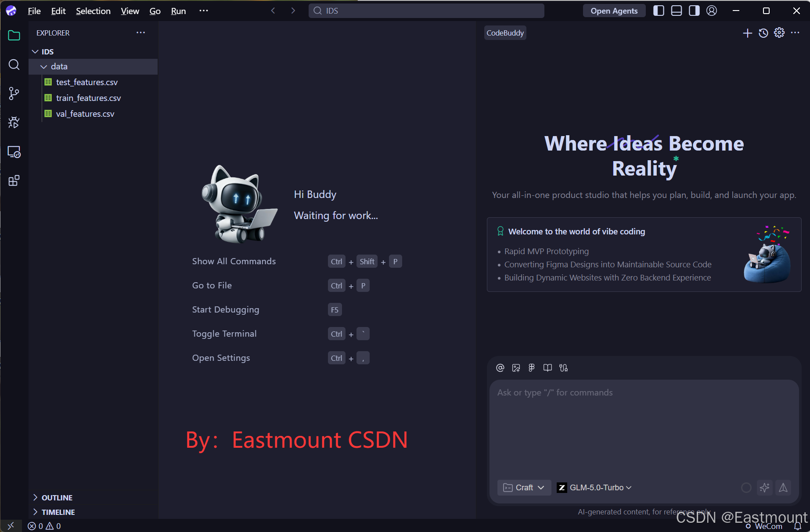Screen dimensions: 810x532
Task: Click 'Rapid MVP Prototyping' bullet text
Action: 547,252
